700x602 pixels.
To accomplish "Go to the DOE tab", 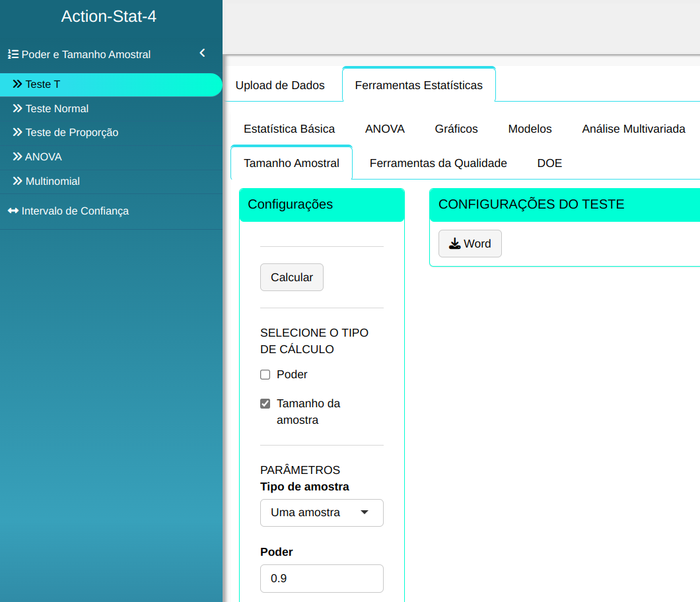I will (x=549, y=163).
